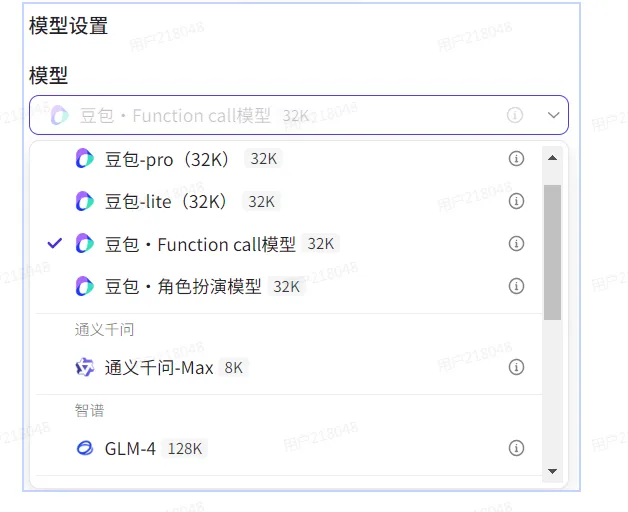Open info for GLM-4 model

(x=516, y=448)
